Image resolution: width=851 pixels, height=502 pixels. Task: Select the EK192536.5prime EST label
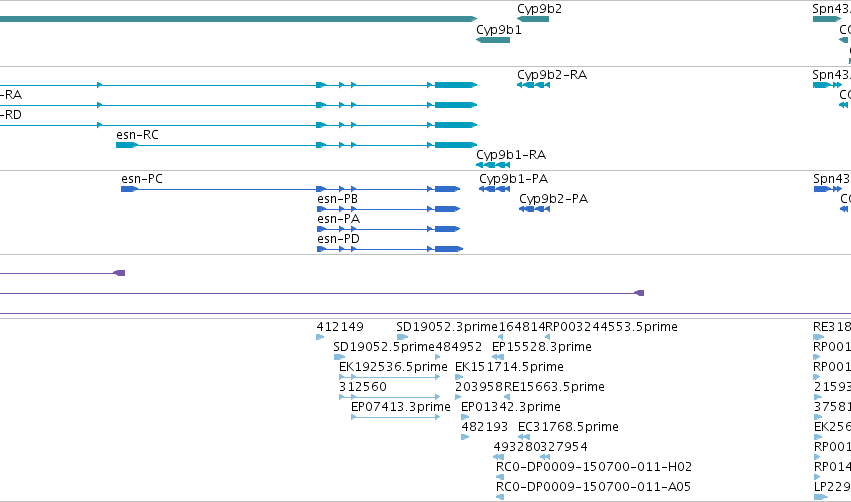[x=393, y=367]
